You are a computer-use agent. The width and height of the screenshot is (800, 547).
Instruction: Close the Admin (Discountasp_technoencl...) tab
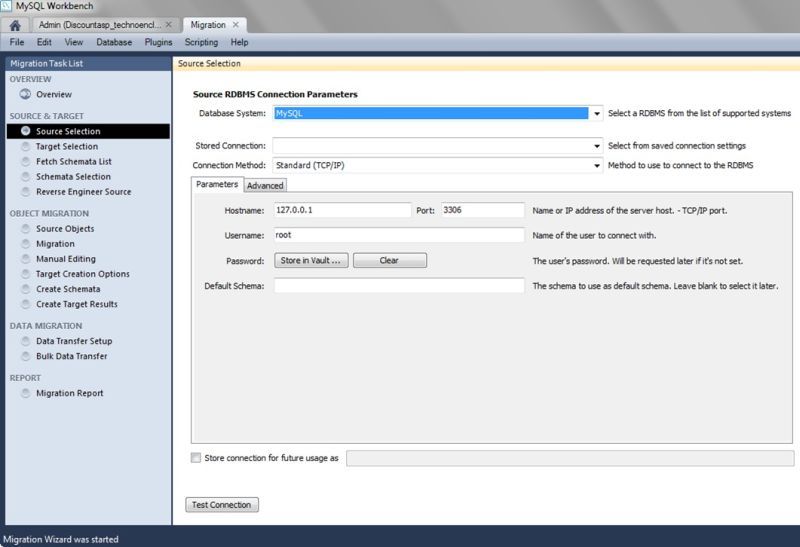(x=168, y=24)
